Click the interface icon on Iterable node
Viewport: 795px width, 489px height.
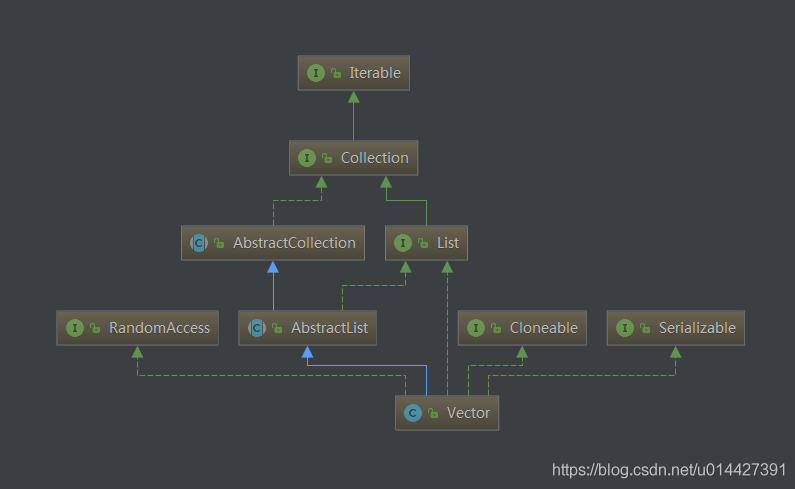pyautogui.click(x=315, y=73)
